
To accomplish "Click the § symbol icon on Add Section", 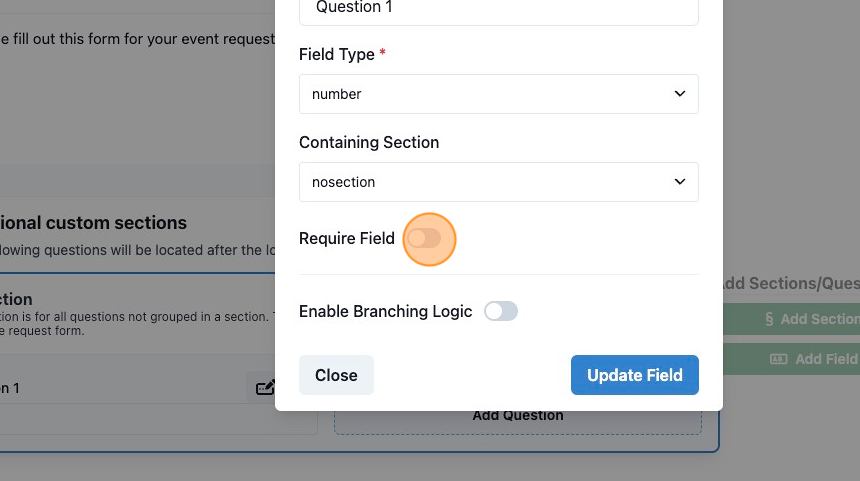I will tap(769, 319).
